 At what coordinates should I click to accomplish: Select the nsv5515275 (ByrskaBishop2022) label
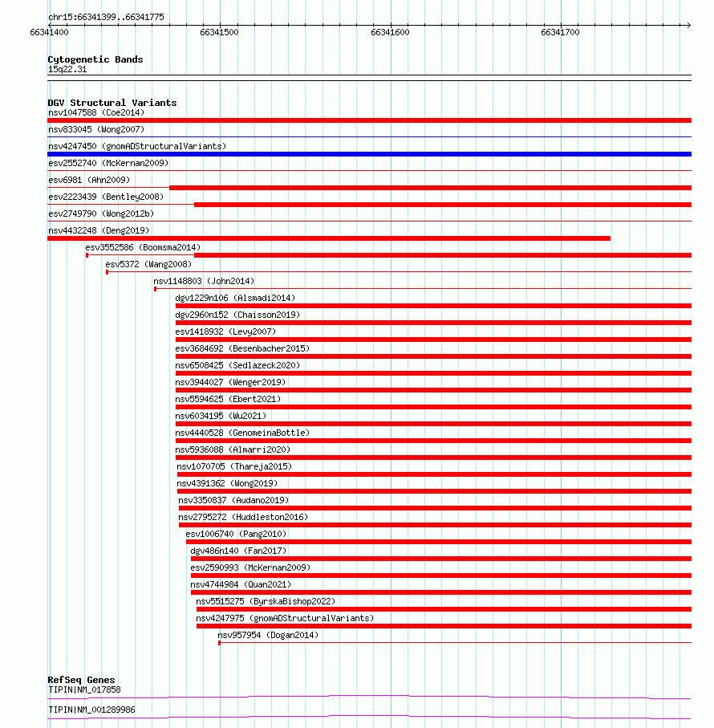click(266, 601)
